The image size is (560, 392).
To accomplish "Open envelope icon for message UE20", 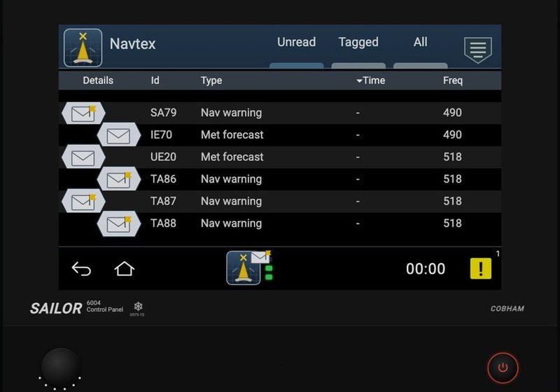I will (83, 157).
